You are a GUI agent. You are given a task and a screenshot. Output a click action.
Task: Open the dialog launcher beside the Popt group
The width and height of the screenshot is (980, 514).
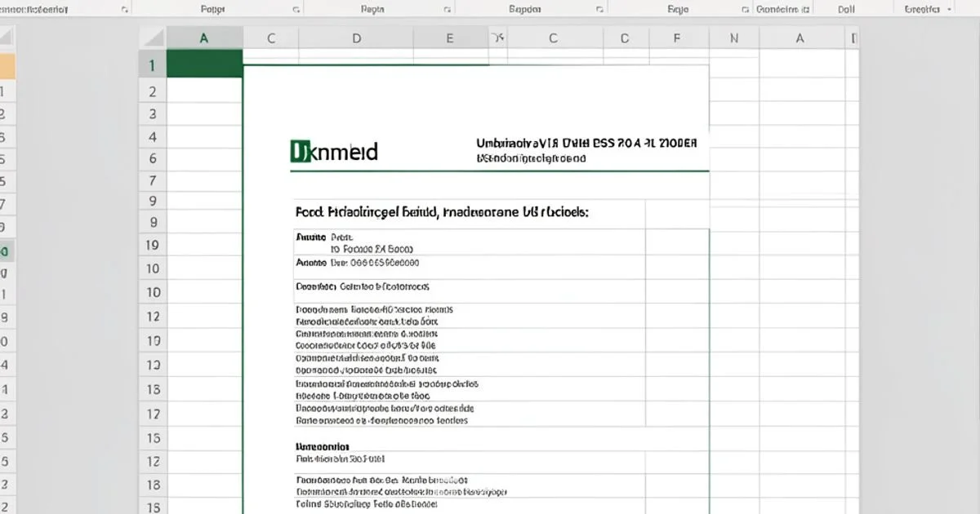tap(295, 10)
